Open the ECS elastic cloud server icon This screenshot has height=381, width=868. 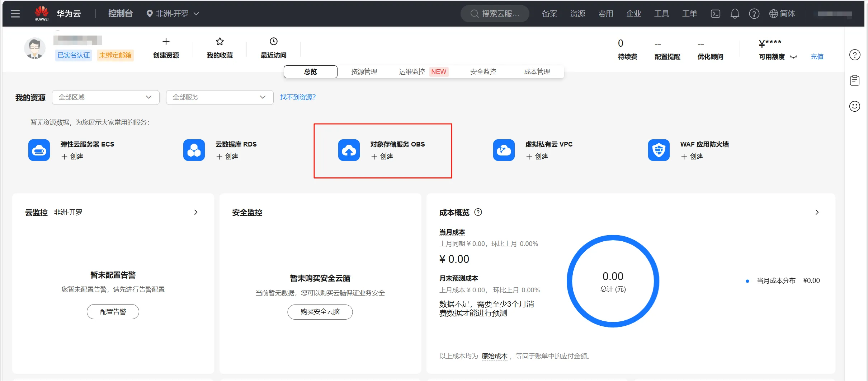(39, 150)
